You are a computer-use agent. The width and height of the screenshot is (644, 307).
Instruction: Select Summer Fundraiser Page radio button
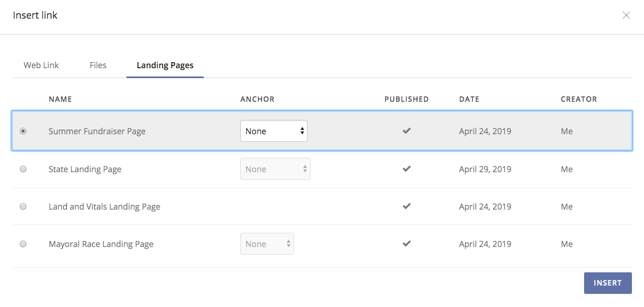tap(24, 131)
